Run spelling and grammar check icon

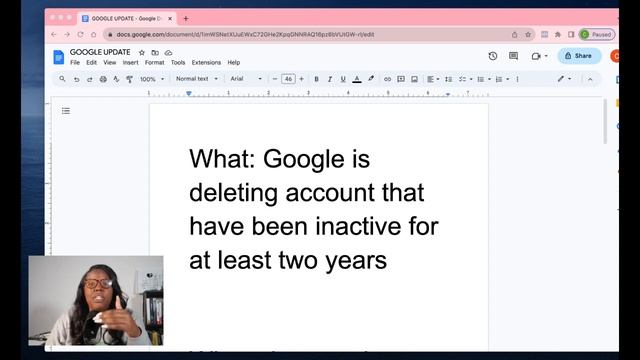[x=116, y=79]
